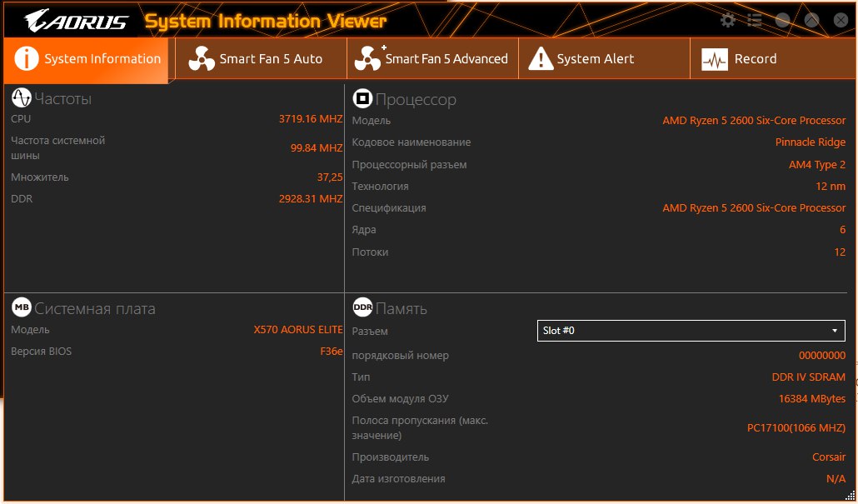Viewport: 858px width, 504px height.
Task: Open the Smart Fan 5 Auto tab
Action: (261, 58)
